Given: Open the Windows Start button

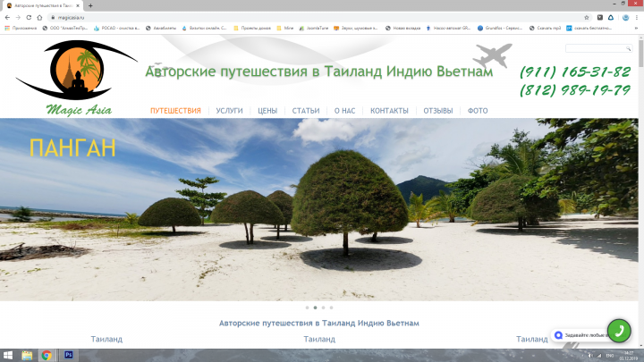Looking at the screenshot, I should coord(8,356).
